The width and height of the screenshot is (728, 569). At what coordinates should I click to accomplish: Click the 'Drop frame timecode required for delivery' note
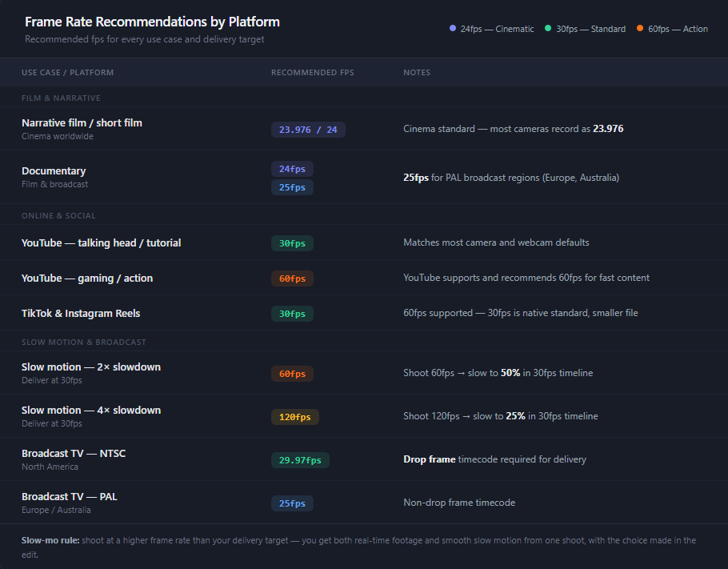click(494, 459)
